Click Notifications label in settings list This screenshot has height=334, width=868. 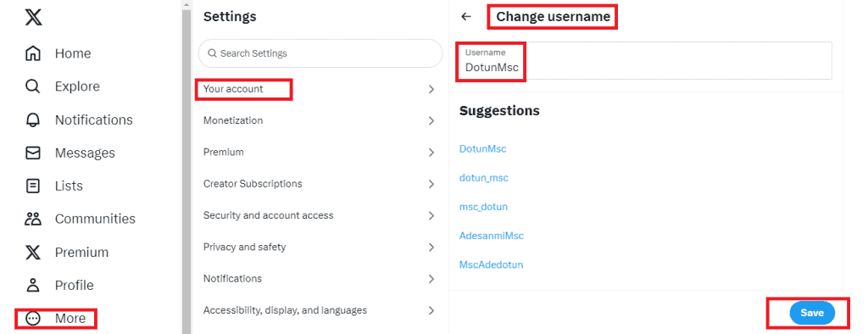[232, 278]
